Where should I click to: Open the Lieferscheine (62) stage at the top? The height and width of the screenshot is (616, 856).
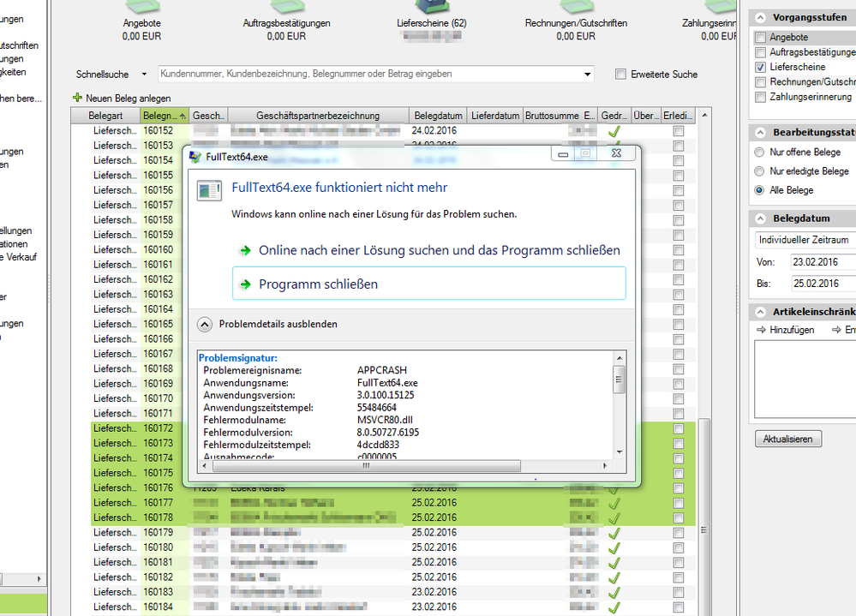click(x=432, y=21)
